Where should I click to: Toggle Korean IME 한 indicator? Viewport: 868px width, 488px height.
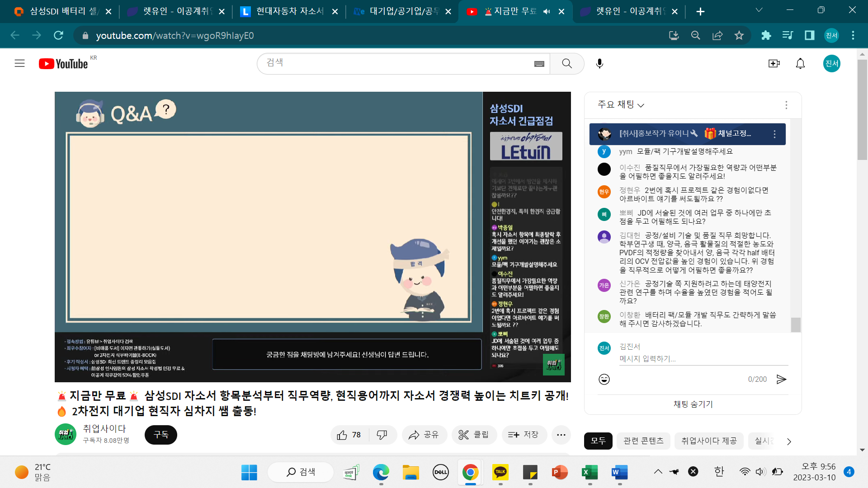(719, 472)
